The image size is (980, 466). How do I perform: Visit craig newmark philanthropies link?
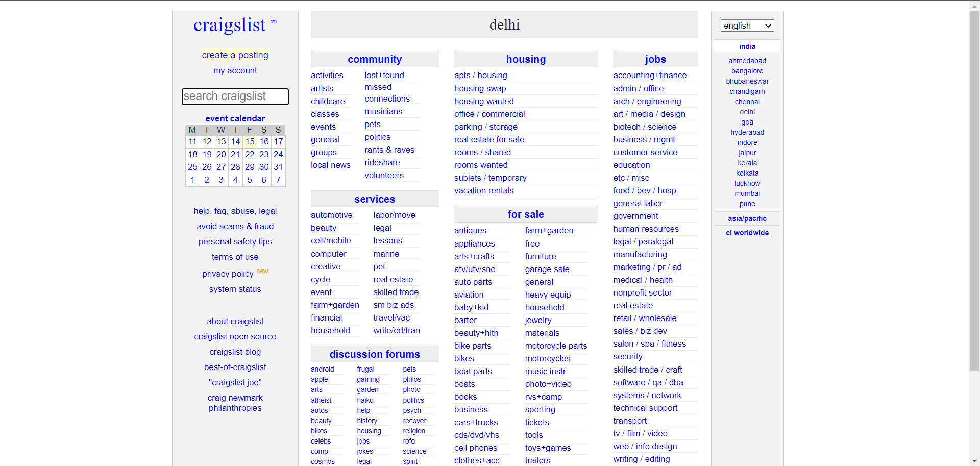(x=235, y=403)
